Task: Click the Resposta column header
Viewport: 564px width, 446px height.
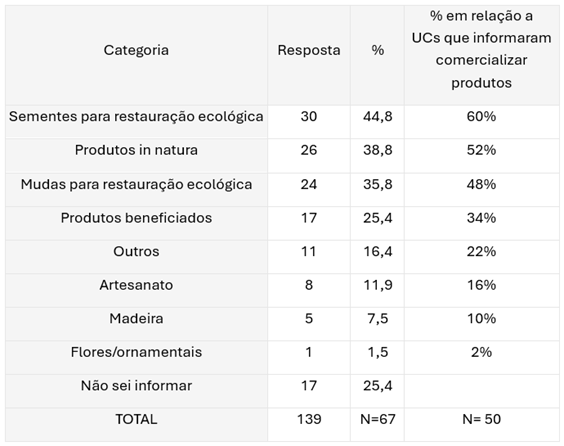Action: [309, 55]
